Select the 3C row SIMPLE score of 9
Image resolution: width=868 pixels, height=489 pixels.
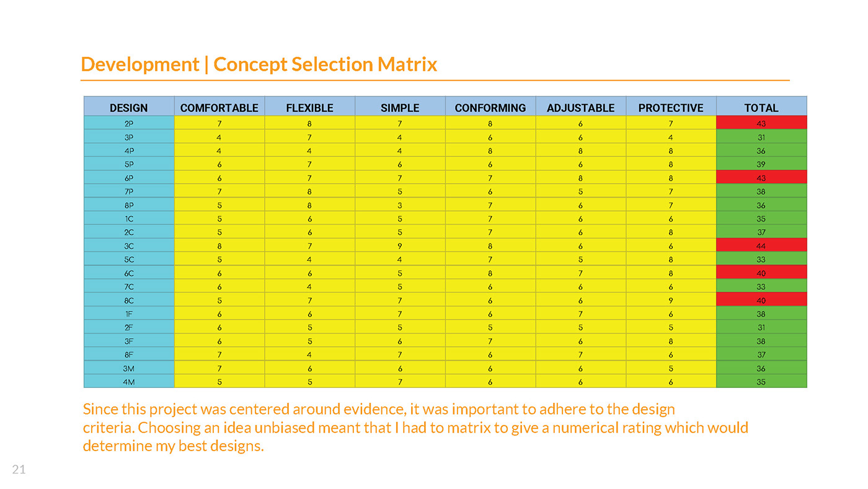pyautogui.click(x=400, y=246)
